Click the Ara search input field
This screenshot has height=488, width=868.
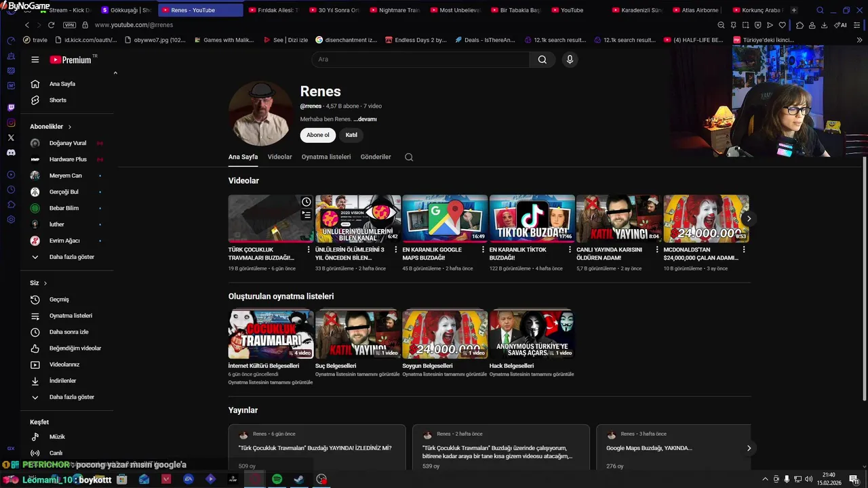420,60
